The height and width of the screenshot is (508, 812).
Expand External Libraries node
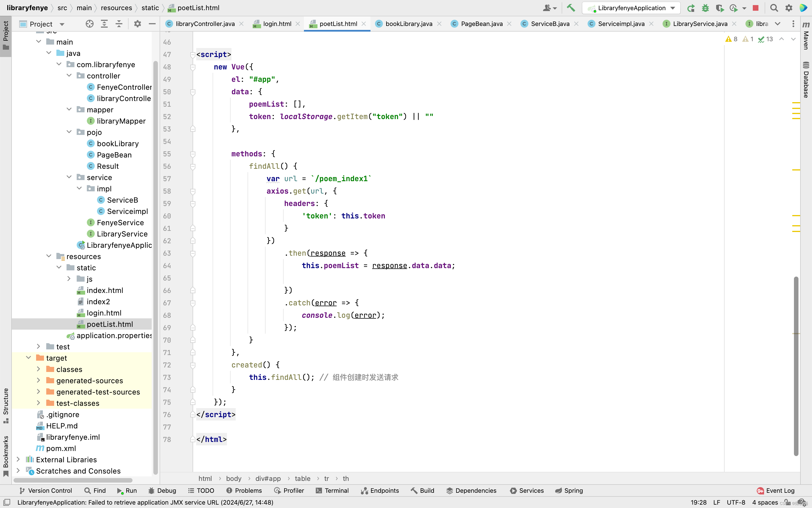click(x=18, y=459)
